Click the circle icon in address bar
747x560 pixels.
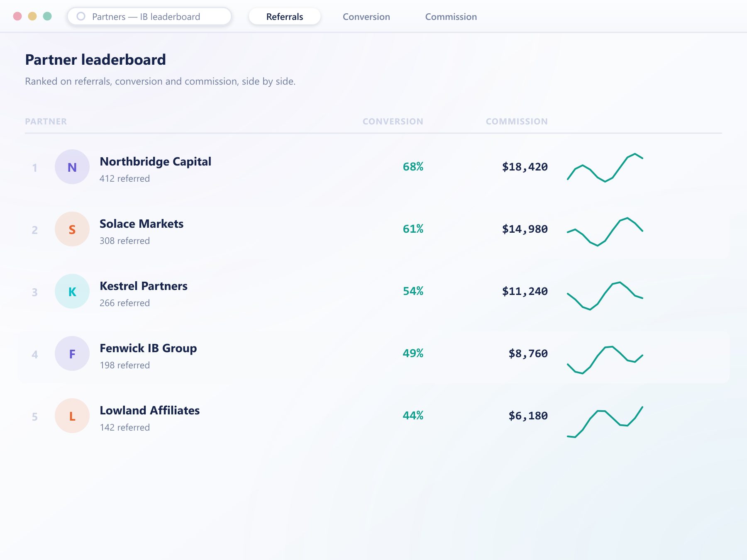point(81,17)
